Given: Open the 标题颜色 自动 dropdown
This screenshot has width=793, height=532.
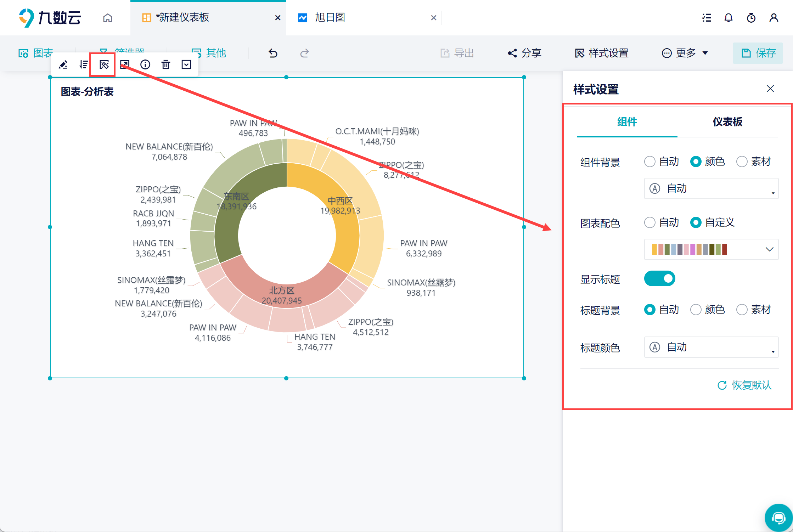Looking at the screenshot, I should [711, 347].
